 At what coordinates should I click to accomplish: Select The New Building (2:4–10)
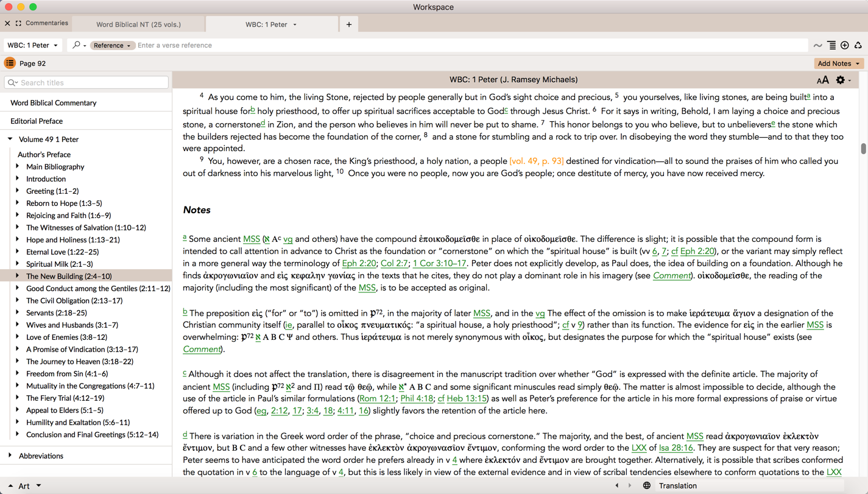69,277
